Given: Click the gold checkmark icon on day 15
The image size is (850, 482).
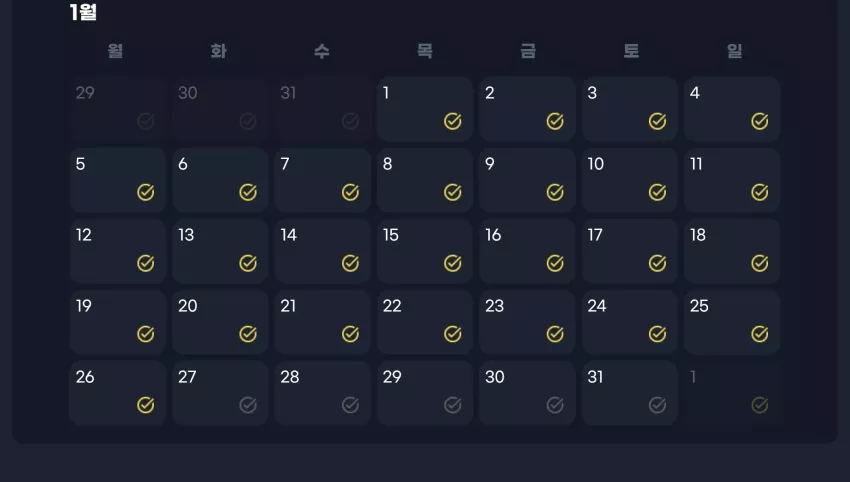Looking at the screenshot, I should pyautogui.click(x=453, y=264).
